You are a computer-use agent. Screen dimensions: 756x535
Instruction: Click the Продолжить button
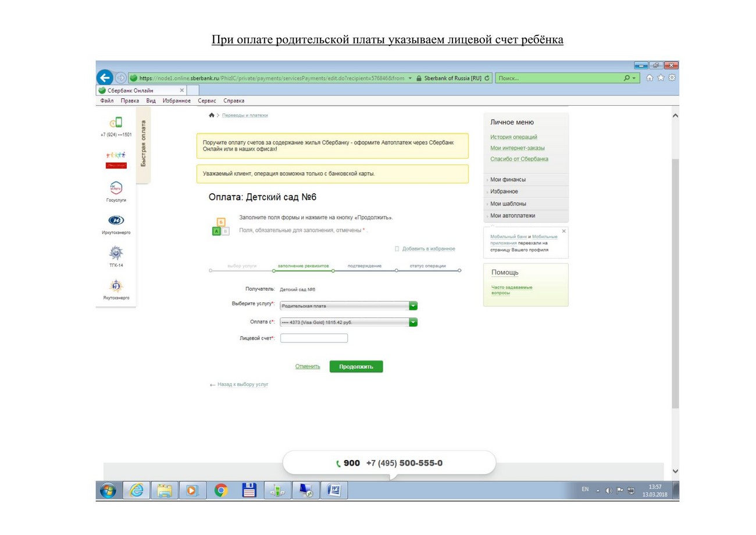click(356, 366)
